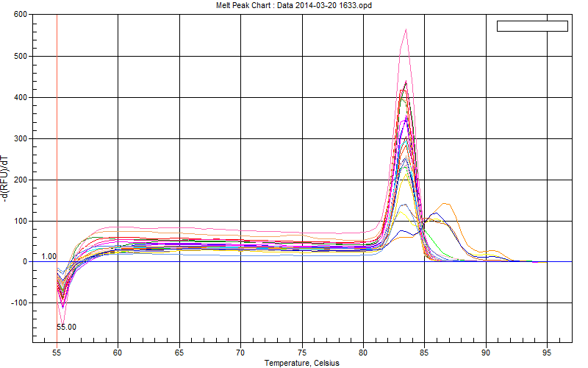588x368 pixels.
Task: Select the tallest pink melt peak apex
Action: (x=406, y=29)
